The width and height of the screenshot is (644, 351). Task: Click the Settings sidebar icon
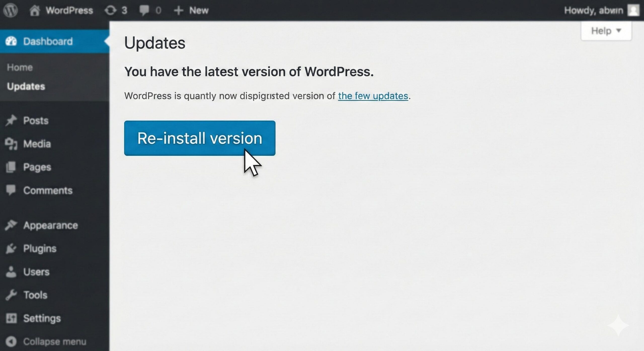point(11,318)
